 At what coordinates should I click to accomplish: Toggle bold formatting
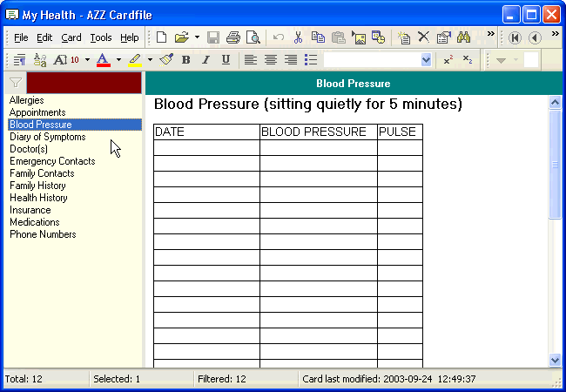[185, 59]
